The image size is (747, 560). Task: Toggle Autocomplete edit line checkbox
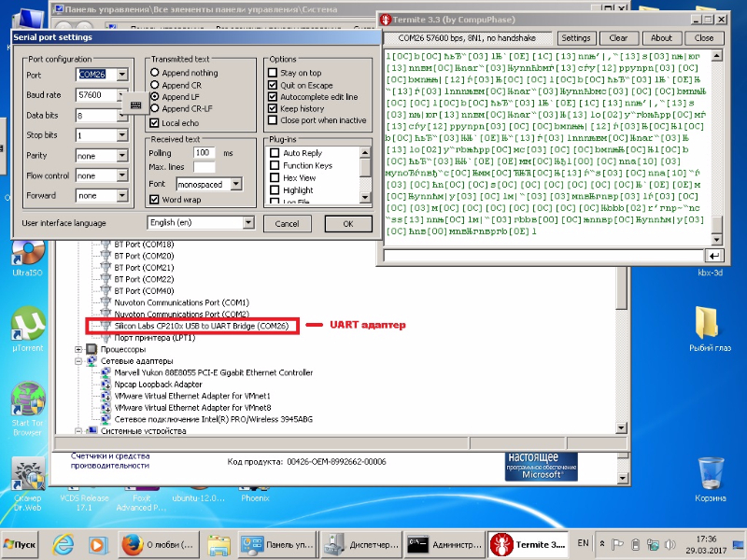point(273,97)
